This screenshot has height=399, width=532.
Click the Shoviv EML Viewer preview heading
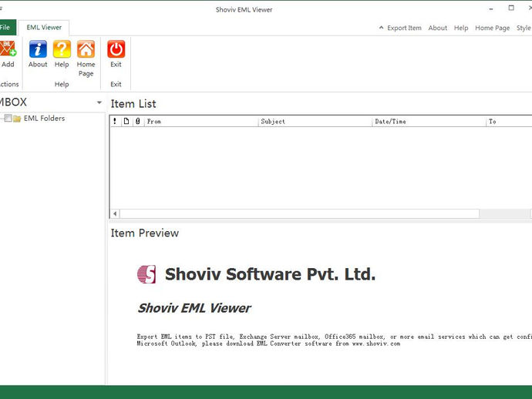[194, 308]
